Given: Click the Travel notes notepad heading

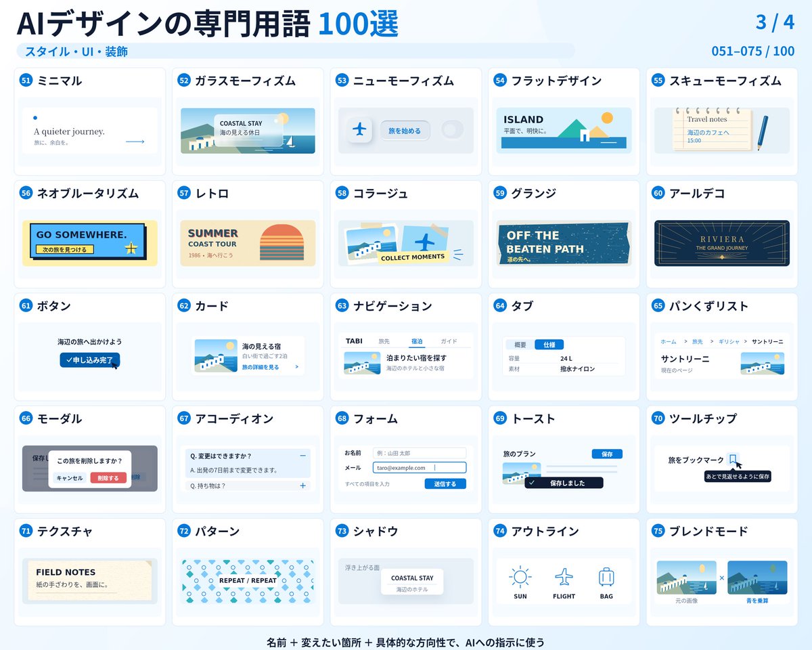Looking at the screenshot, I should [706, 119].
